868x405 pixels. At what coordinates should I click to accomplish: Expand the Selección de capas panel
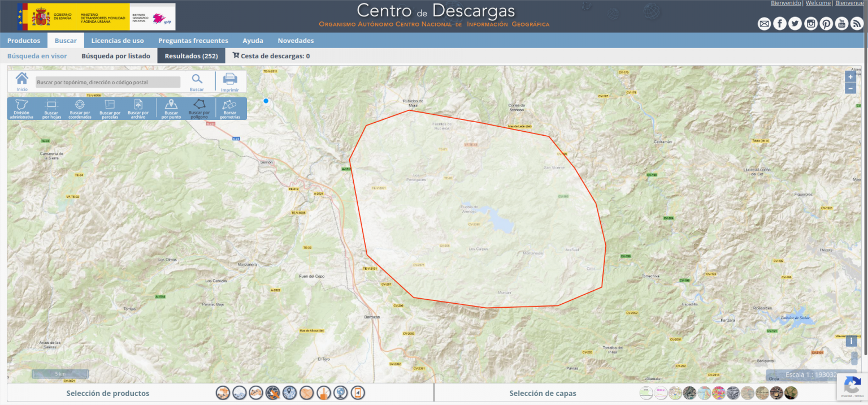click(542, 393)
